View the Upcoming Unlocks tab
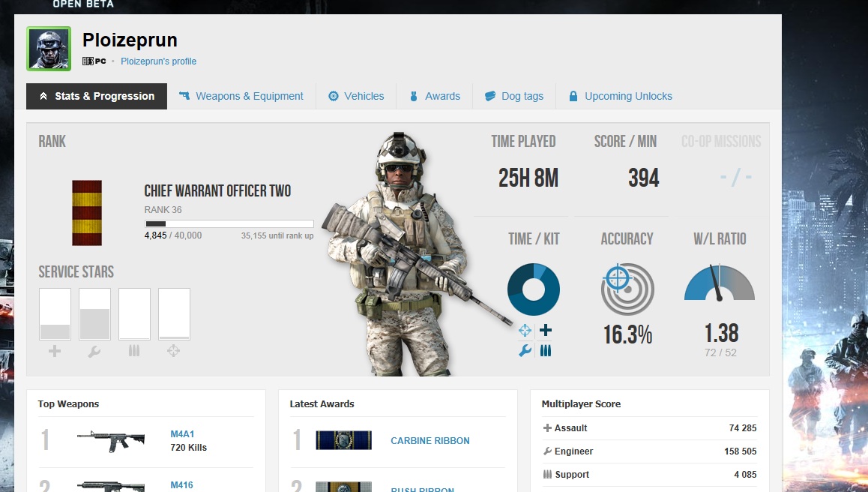The height and width of the screenshot is (492, 868). coord(620,97)
